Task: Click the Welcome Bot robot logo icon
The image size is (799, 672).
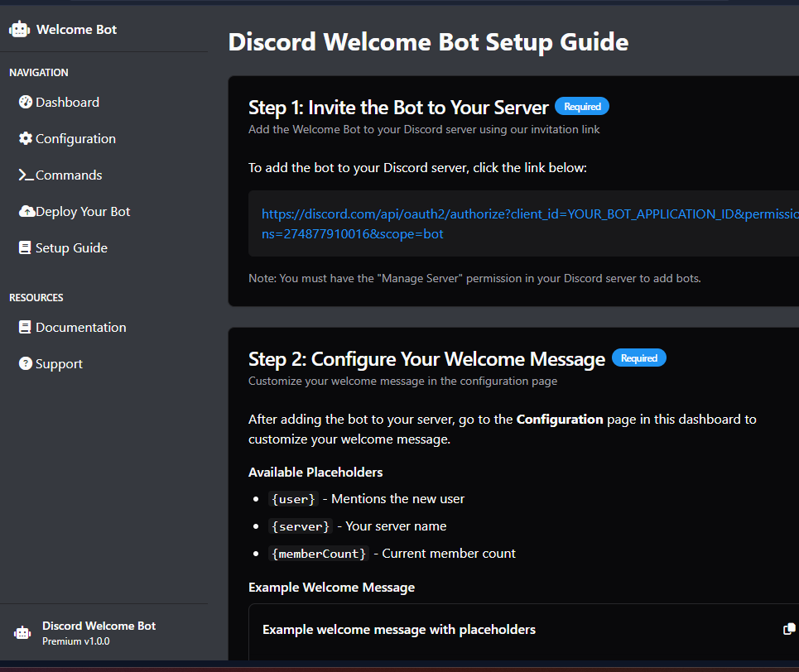Action: [x=19, y=29]
